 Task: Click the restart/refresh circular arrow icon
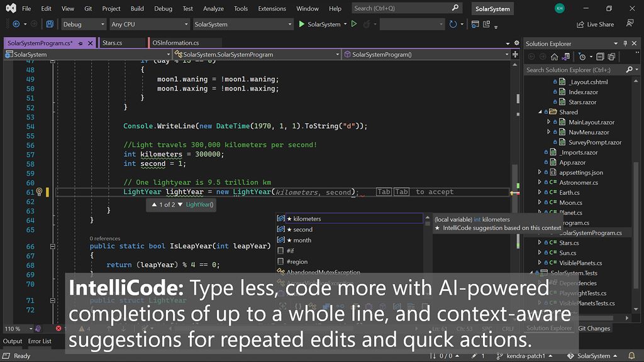(x=453, y=25)
